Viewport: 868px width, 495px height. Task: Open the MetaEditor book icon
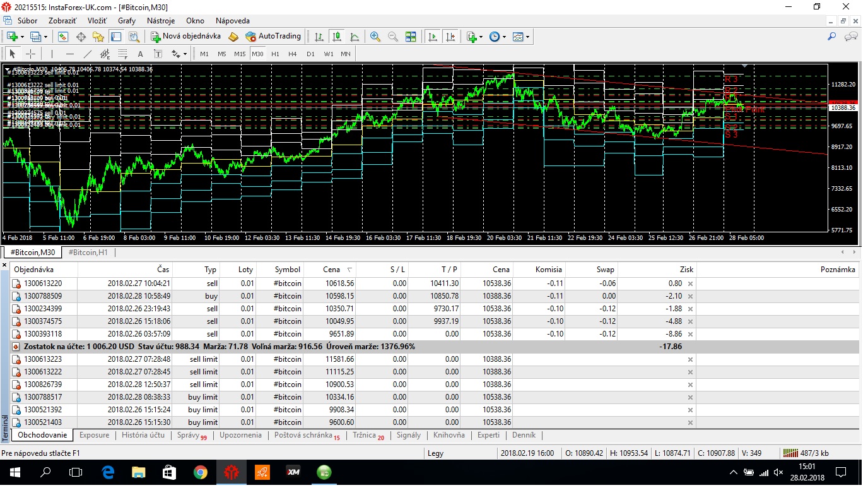coord(233,37)
